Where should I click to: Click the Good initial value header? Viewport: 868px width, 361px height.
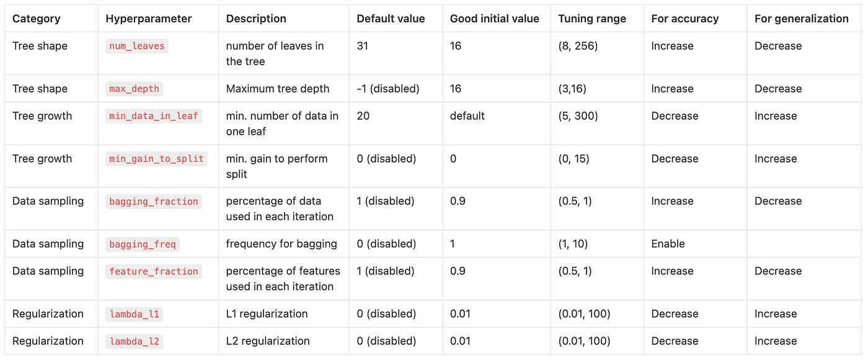coord(495,19)
